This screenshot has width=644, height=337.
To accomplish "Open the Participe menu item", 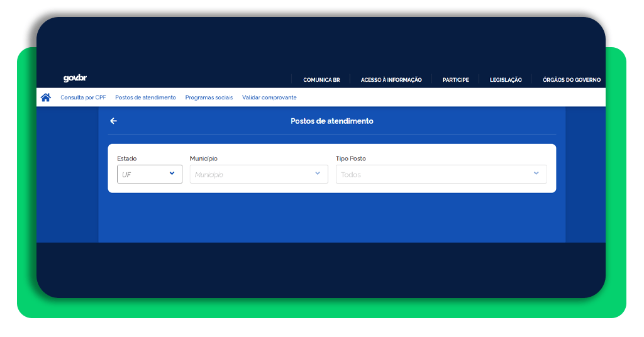I will click(455, 80).
